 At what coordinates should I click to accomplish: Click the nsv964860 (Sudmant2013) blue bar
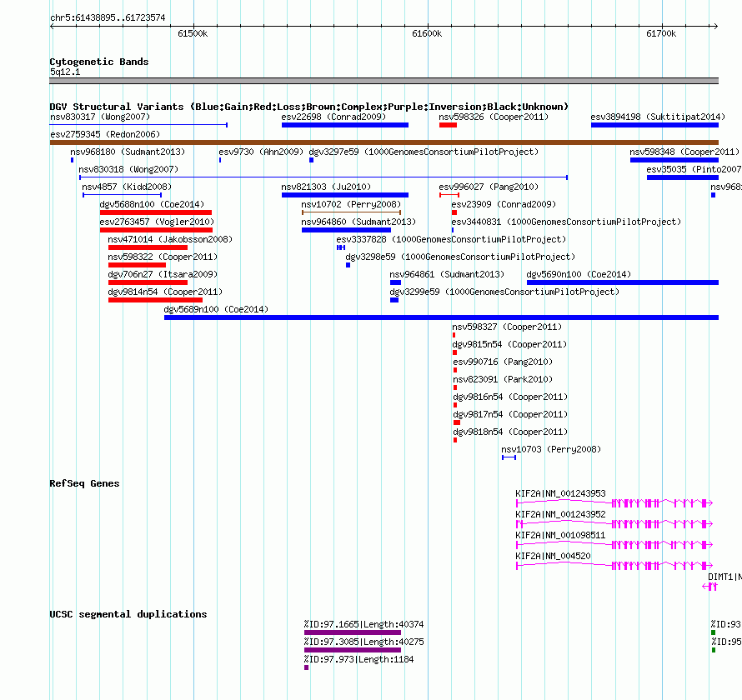click(346, 230)
